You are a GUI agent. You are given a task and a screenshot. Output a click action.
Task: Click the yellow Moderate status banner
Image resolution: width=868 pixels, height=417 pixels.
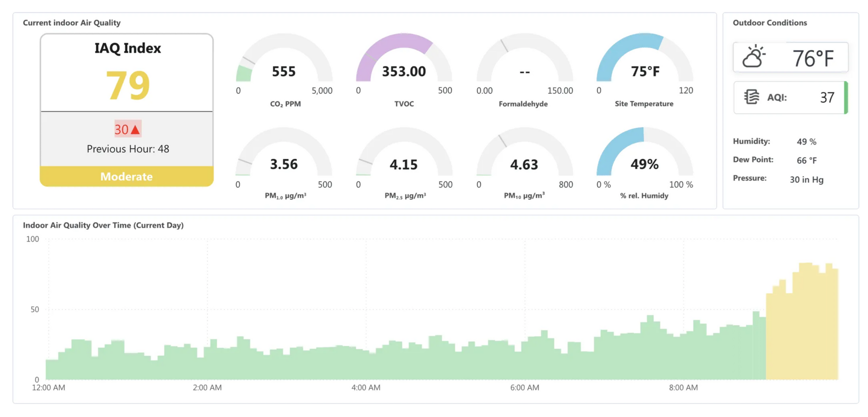point(127,176)
